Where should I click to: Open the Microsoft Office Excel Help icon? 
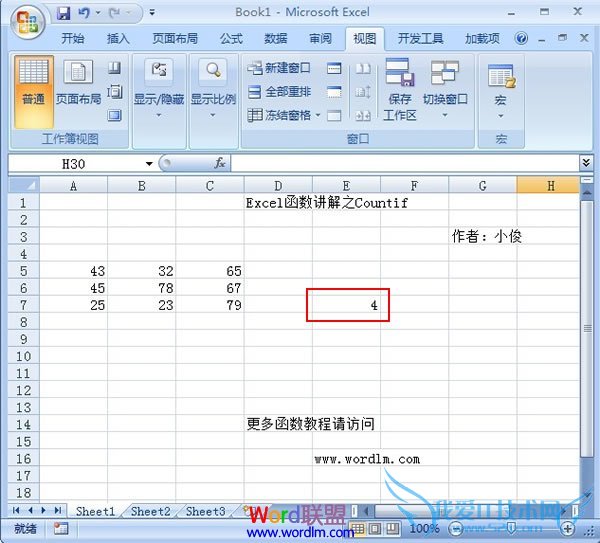[x=521, y=38]
